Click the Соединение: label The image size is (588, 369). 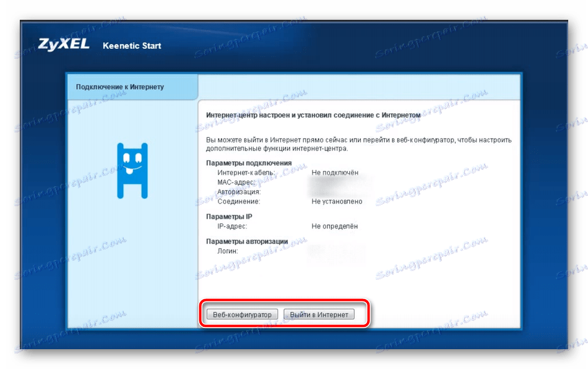[238, 201]
